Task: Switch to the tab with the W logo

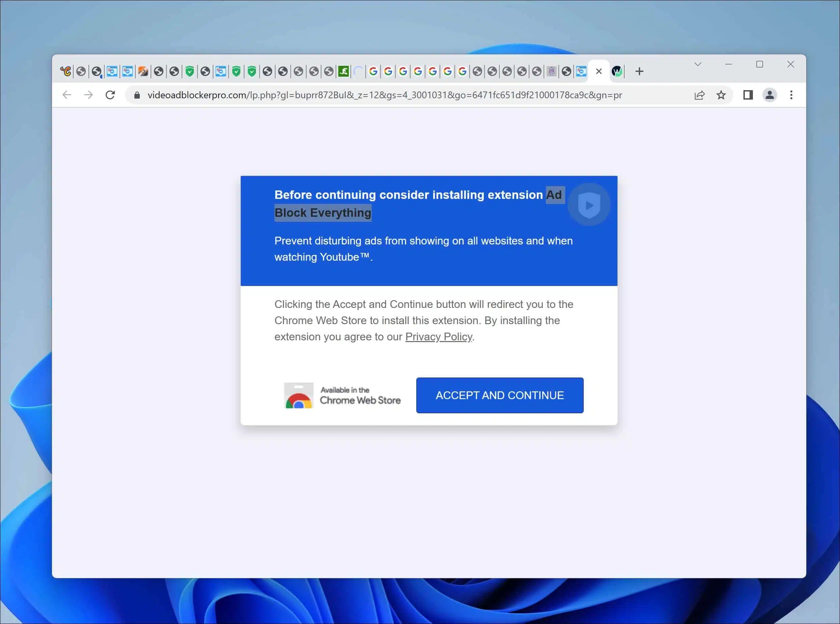Action: pos(617,71)
